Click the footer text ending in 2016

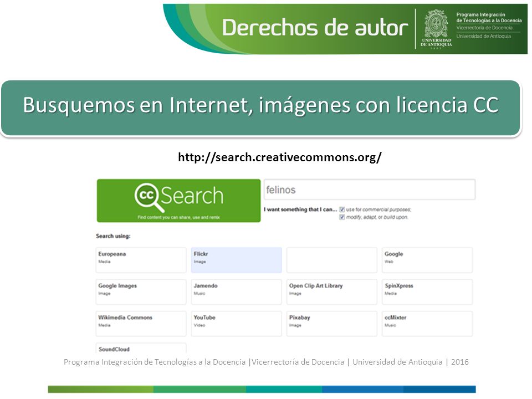tap(266, 362)
